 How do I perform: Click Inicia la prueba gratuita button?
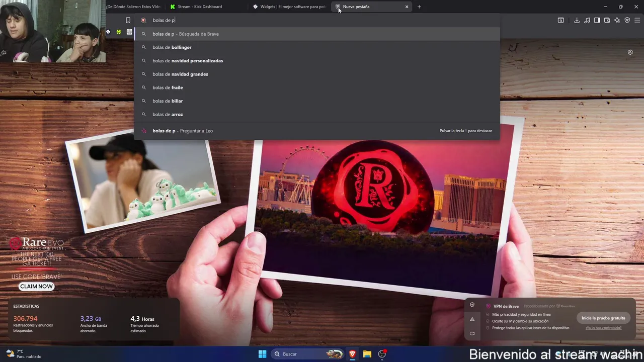[603, 318]
